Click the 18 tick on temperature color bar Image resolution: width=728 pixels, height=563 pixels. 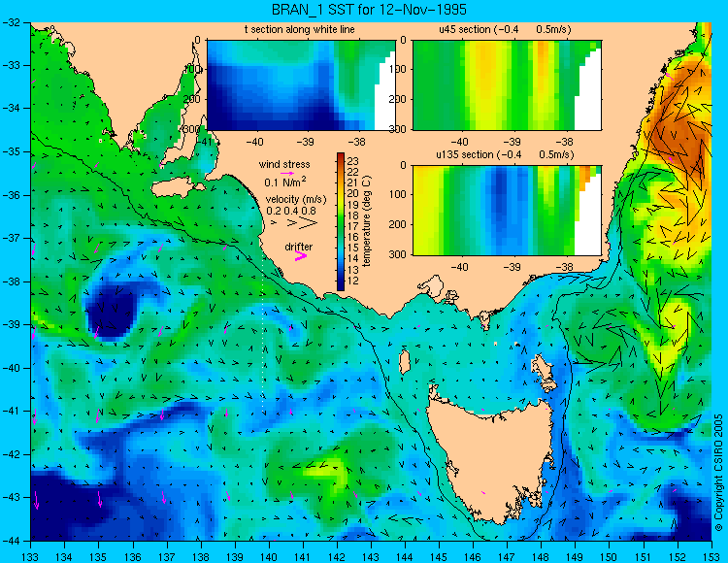point(353,215)
